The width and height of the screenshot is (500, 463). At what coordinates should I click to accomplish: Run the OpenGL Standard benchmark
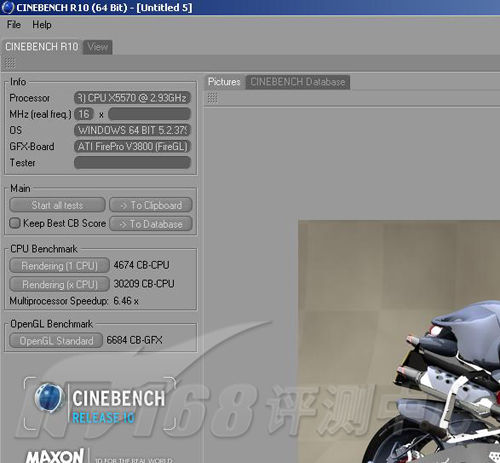(56, 341)
